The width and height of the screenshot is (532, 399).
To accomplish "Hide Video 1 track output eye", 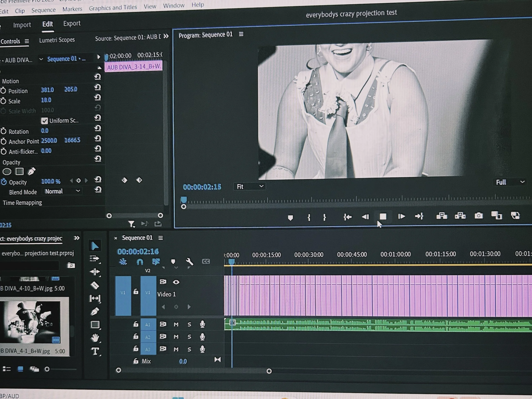I will point(176,282).
